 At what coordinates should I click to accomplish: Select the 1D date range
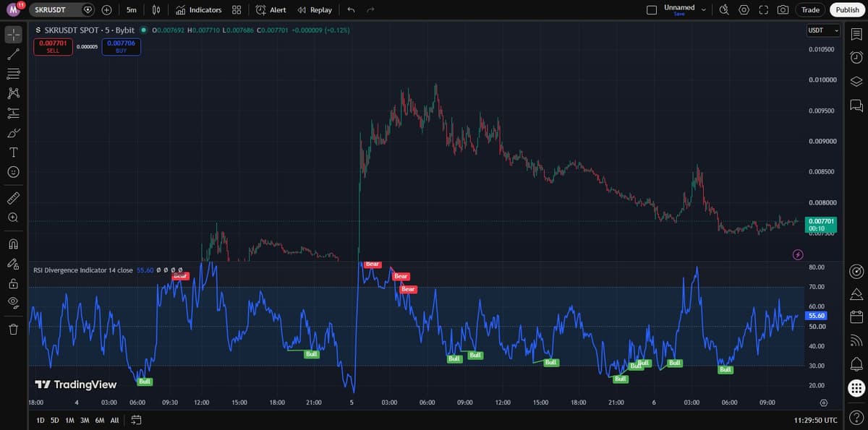pos(41,420)
